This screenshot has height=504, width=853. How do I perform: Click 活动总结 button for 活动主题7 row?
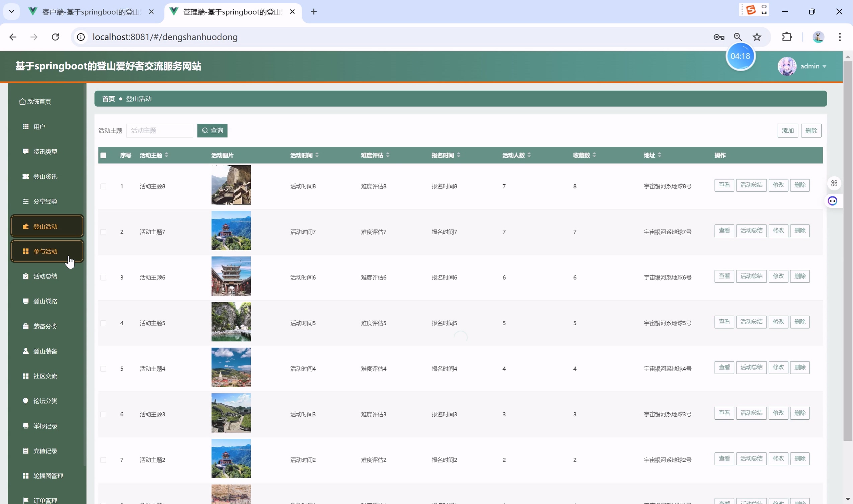click(751, 231)
